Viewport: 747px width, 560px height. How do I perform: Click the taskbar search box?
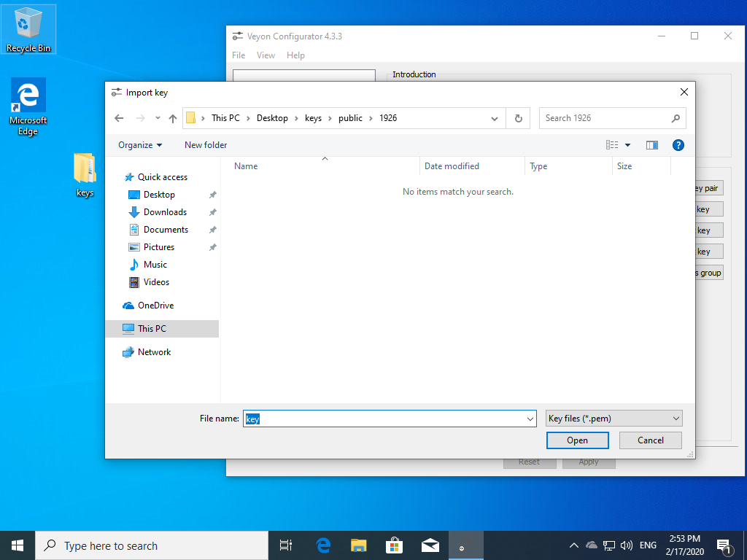coord(152,545)
